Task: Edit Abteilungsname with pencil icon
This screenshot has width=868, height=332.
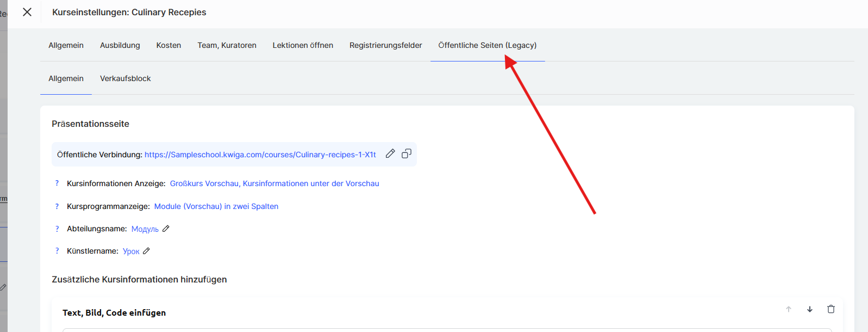Action: (166, 229)
